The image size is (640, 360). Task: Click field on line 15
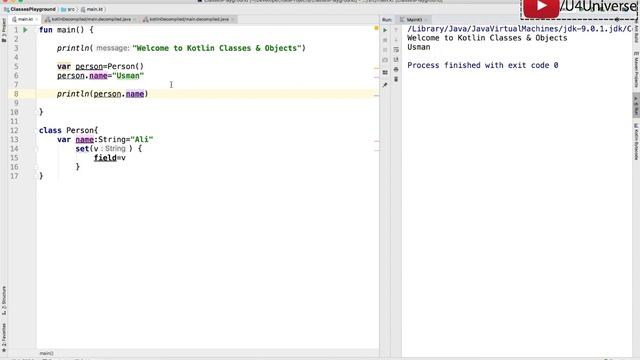105,158
